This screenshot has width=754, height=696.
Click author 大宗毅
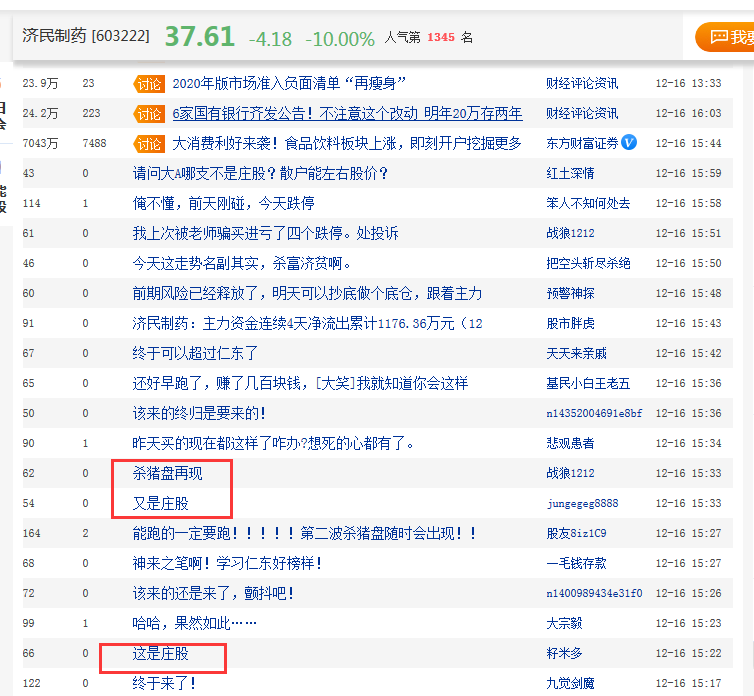pos(564,623)
